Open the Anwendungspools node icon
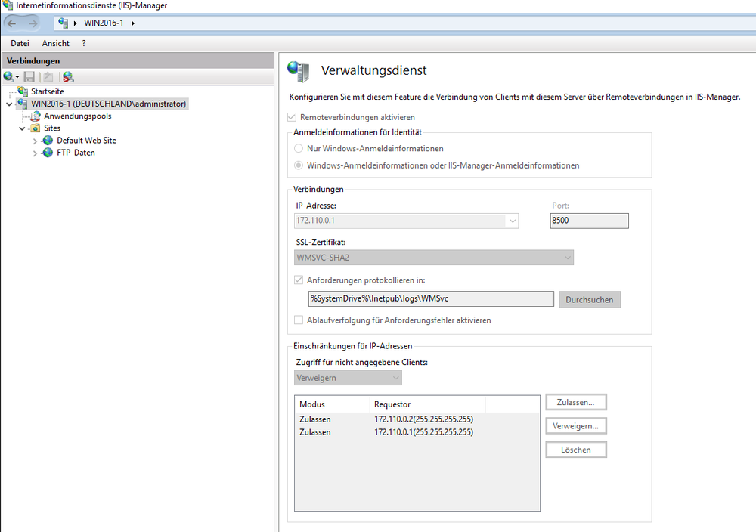Image resolution: width=756 pixels, height=532 pixels. (36, 116)
